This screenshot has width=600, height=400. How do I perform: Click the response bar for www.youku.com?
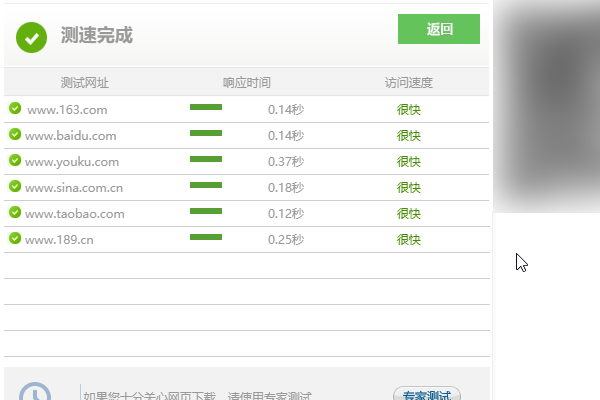click(206, 159)
